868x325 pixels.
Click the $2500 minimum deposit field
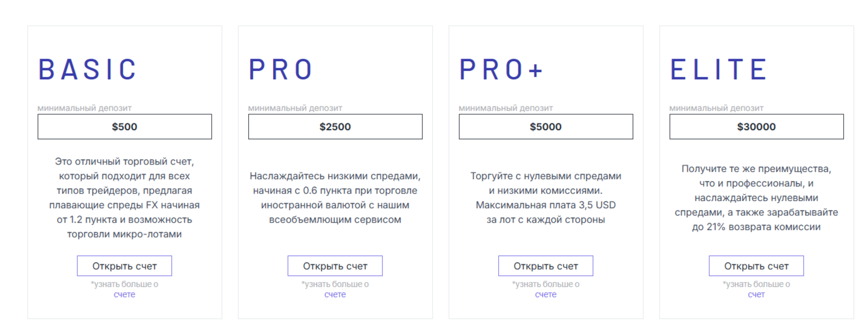[335, 126]
